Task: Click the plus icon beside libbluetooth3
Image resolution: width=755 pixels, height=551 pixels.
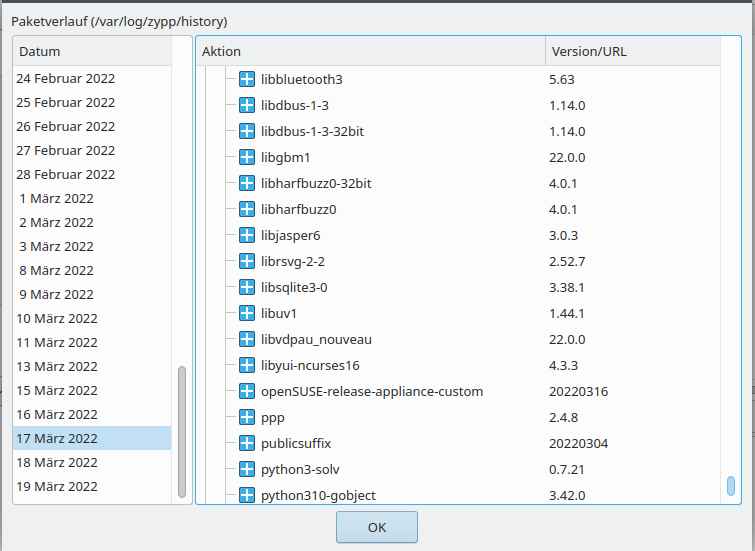Action: (247, 79)
